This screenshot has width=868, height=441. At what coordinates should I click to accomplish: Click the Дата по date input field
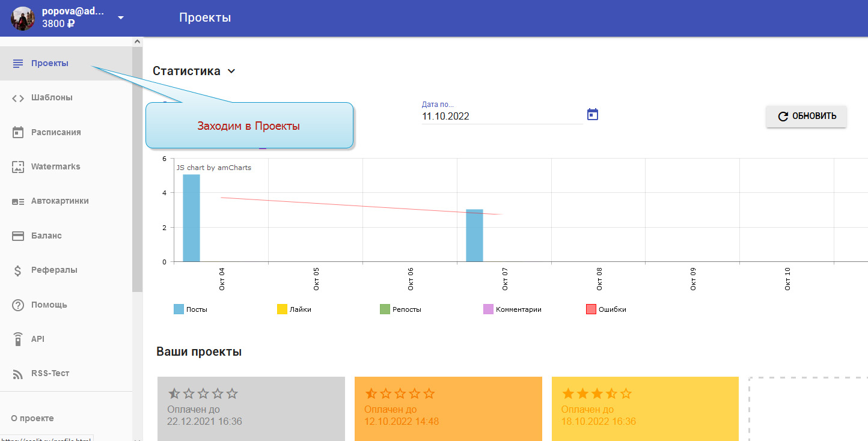click(x=501, y=117)
